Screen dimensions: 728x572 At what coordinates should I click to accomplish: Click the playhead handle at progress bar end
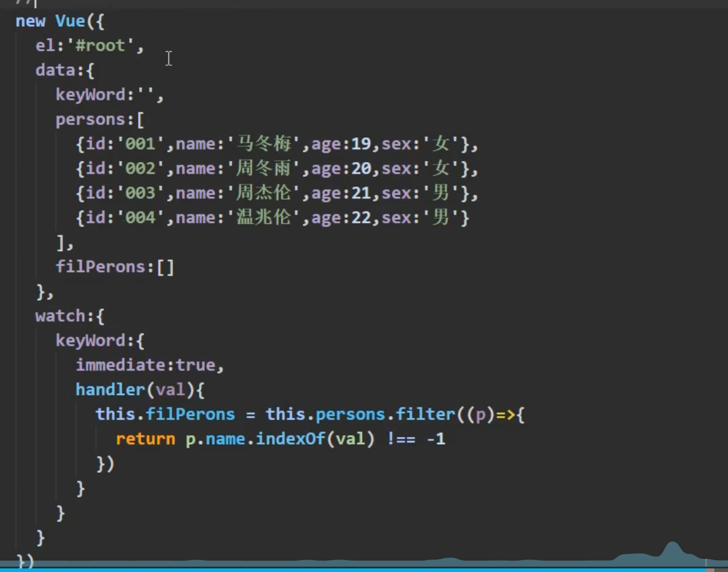(x=706, y=569)
